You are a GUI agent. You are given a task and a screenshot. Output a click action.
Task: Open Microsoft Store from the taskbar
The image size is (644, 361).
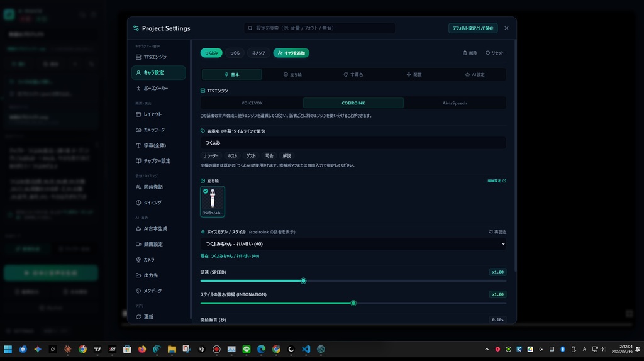coord(127,350)
